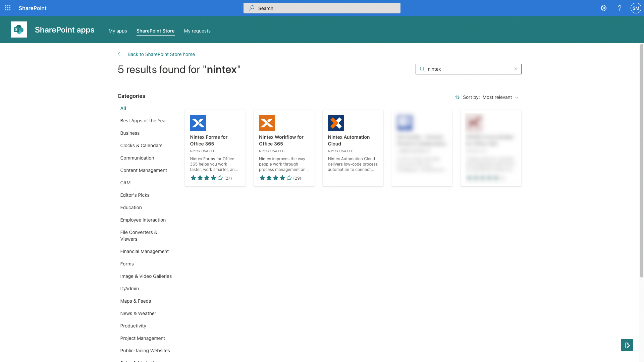Click the magnifier icon in store search box
The height and width of the screenshot is (362, 644).
(422, 69)
